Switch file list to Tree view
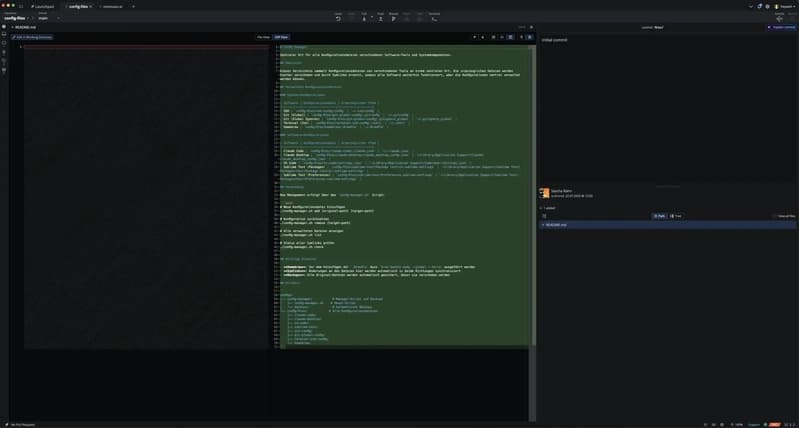799x428 pixels. pyautogui.click(x=676, y=216)
